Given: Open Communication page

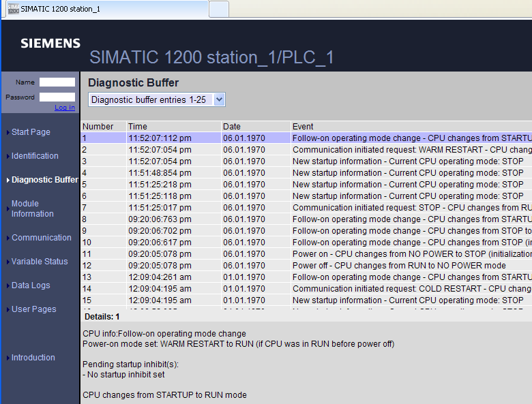Looking at the screenshot, I should [42, 238].
